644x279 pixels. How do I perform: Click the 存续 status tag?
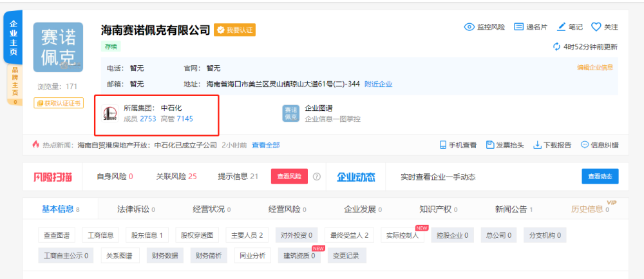111,47
